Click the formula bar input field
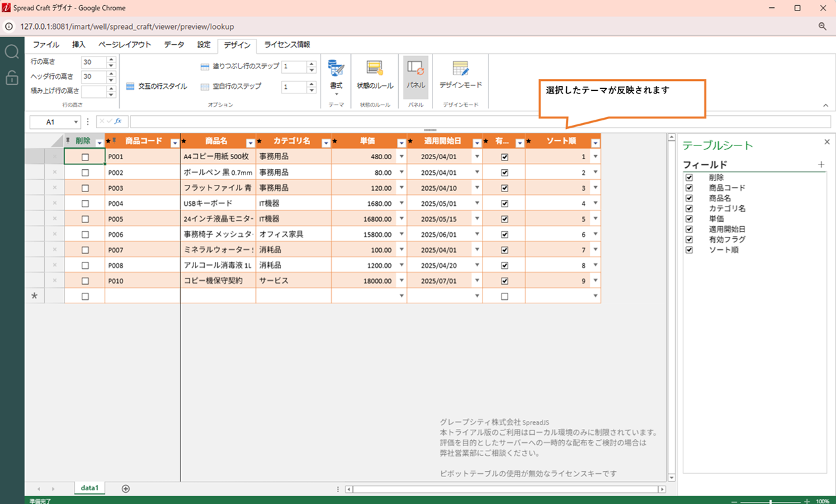 coord(479,122)
